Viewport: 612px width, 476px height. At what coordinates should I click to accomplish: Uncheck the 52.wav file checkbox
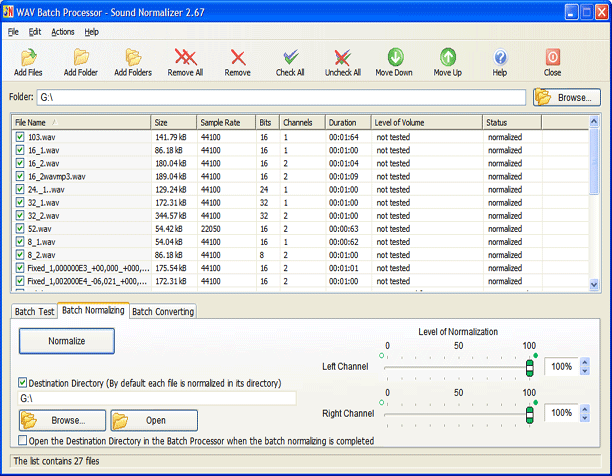[20, 228]
